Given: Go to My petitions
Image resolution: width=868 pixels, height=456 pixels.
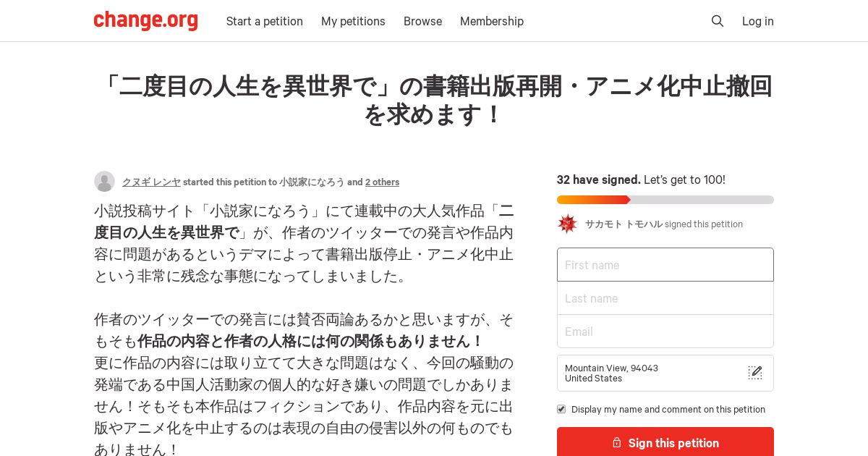Looking at the screenshot, I should point(353,21).
